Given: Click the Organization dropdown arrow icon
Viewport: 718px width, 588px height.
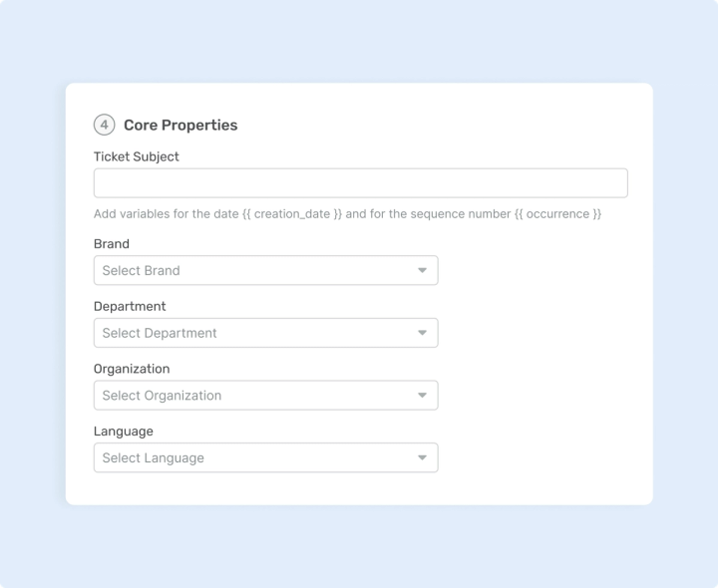Looking at the screenshot, I should click(422, 396).
